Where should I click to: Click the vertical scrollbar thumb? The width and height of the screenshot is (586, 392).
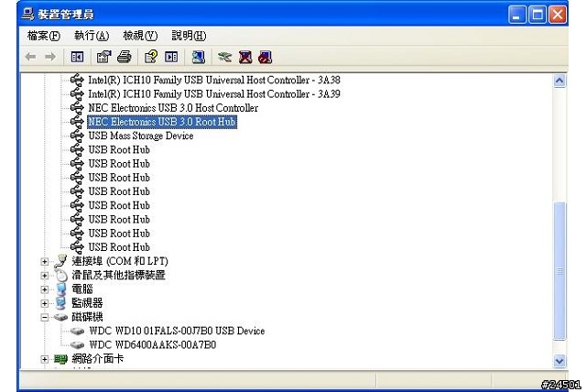[x=559, y=271]
